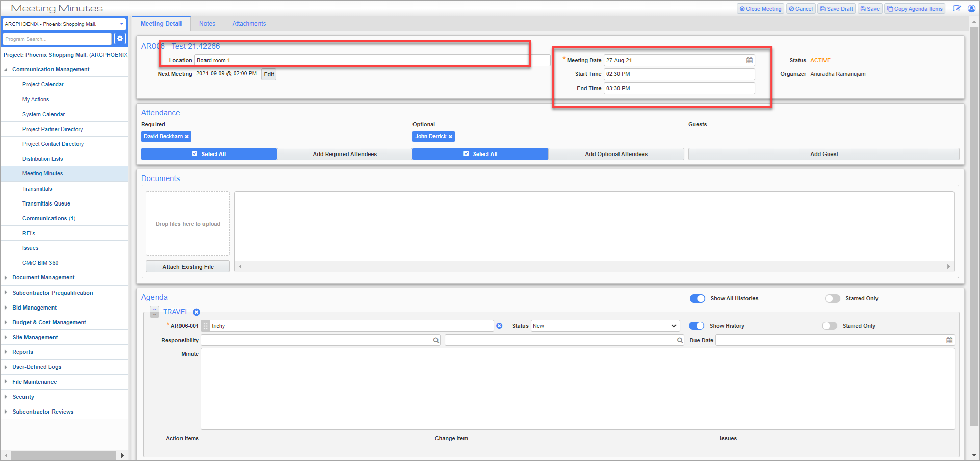This screenshot has height=461, width=980.
Task: Click Attach Existing File button
Action: (x=188, y=267)
